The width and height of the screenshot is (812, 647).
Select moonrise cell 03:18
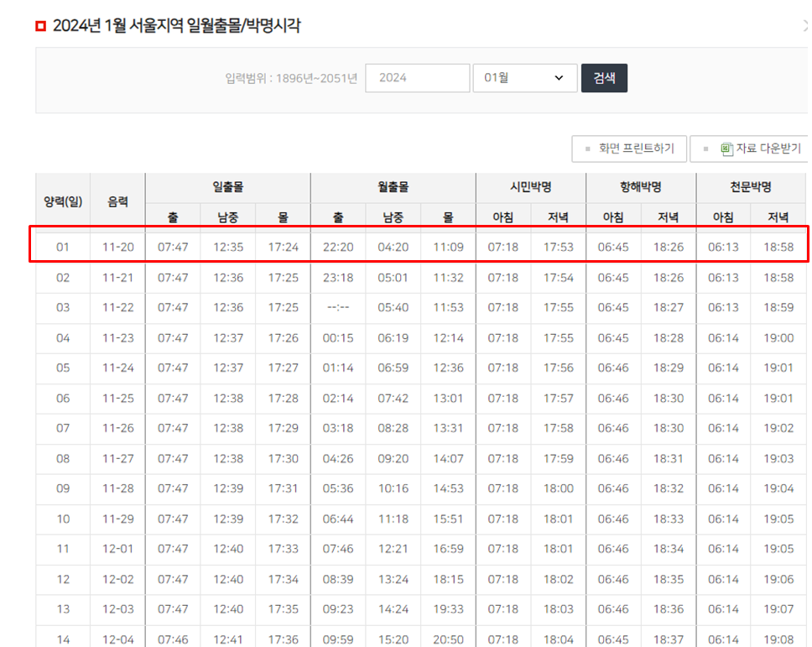point(338,428)
